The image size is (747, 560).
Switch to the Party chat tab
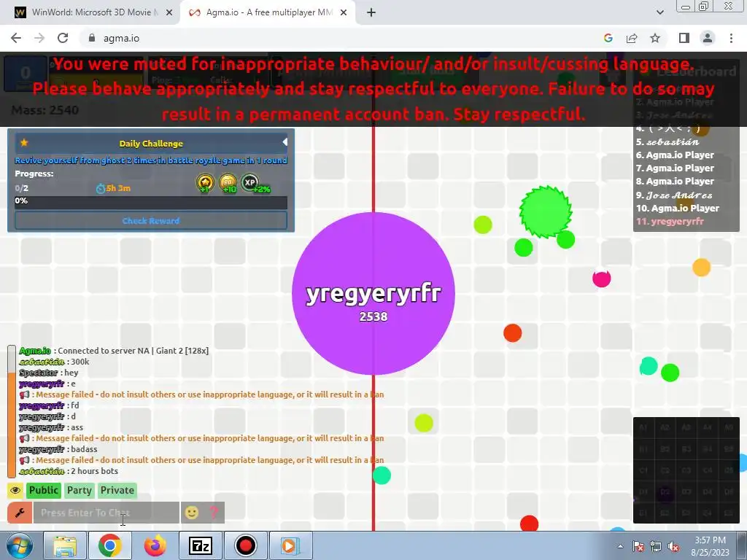pos(79,490)
